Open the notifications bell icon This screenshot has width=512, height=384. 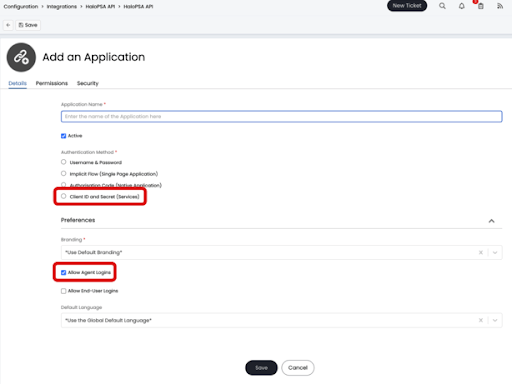pos(461,6)
